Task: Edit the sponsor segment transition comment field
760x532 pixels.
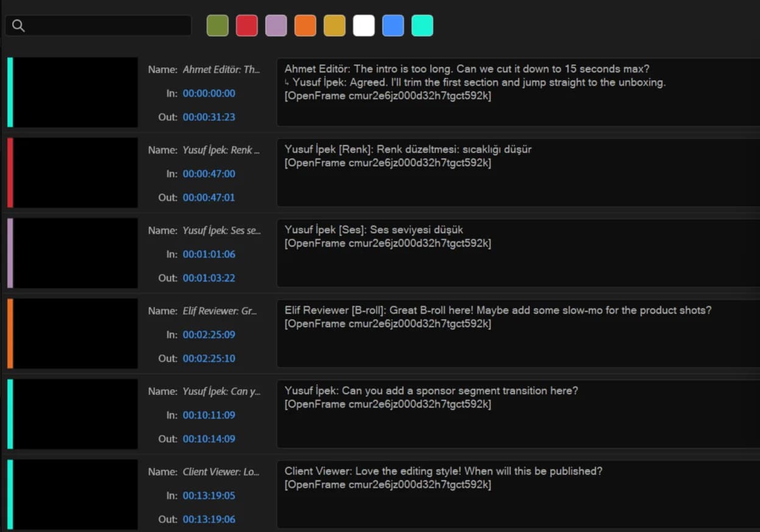Action: (x=518, y=414)
